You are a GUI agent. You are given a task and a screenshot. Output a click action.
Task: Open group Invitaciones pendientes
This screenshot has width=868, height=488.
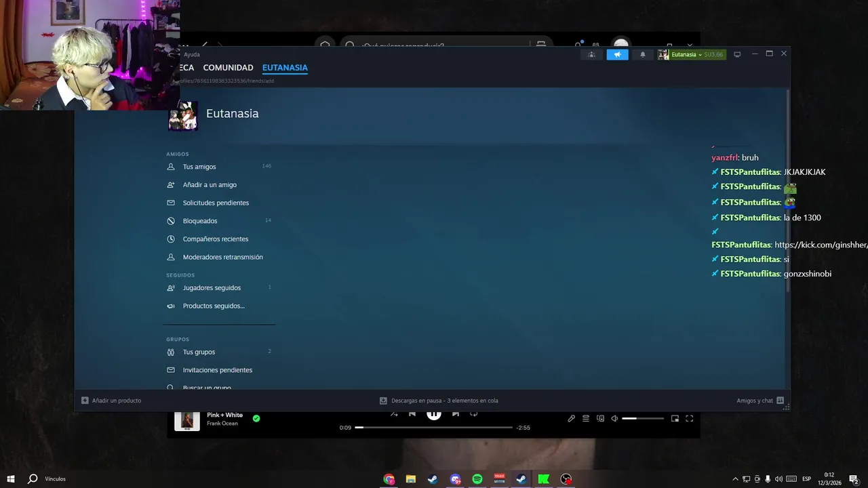[219, 370]
